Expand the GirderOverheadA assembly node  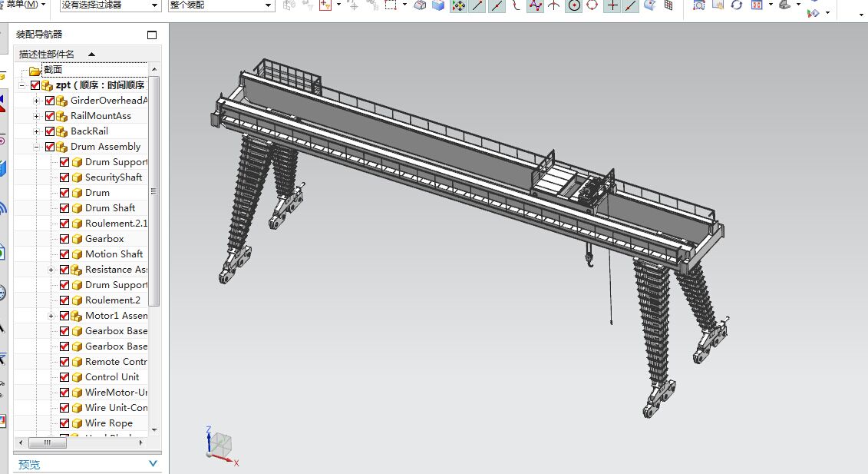[36, 101]
